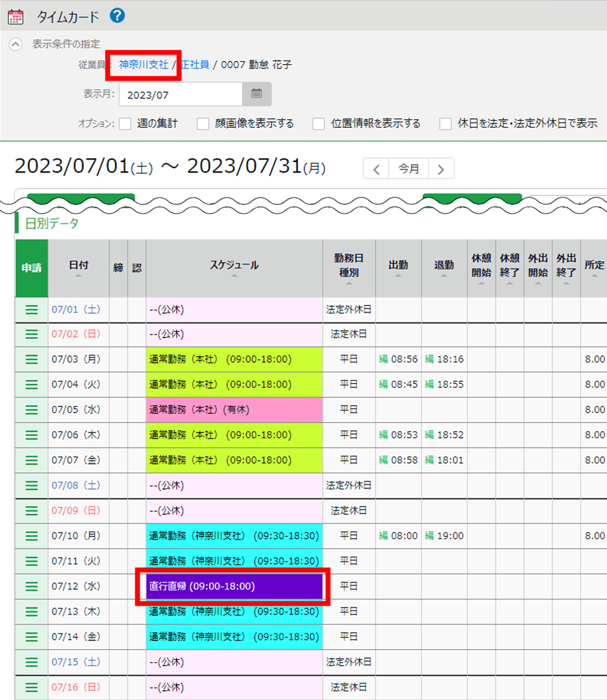607x700 pixels.
Task: Open the request menu for 07/03 row
Action: 32,359
